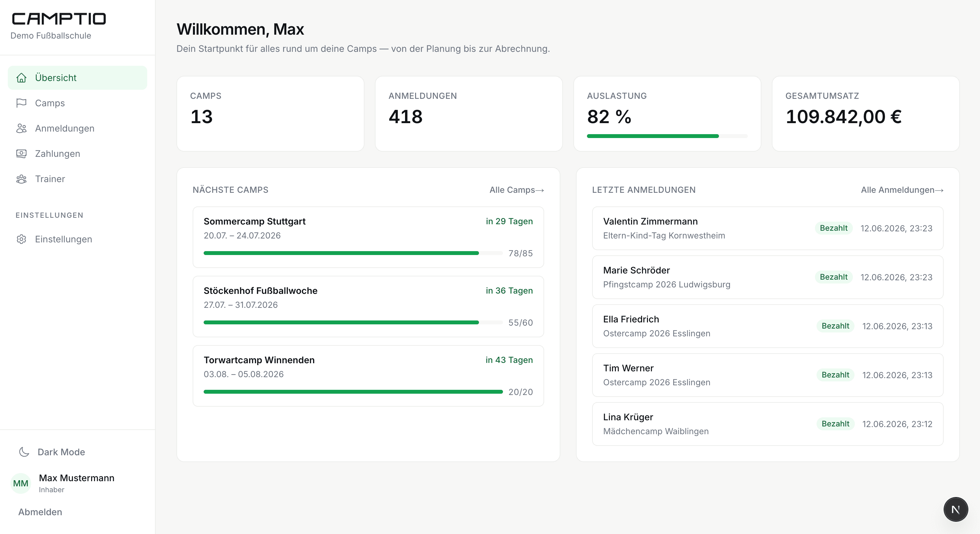Image resolution: width=980 pixels, height=534 pixels.
Task: Open the Stöckenhof Fußballwoche card
Action: click(x=368, y=307)
